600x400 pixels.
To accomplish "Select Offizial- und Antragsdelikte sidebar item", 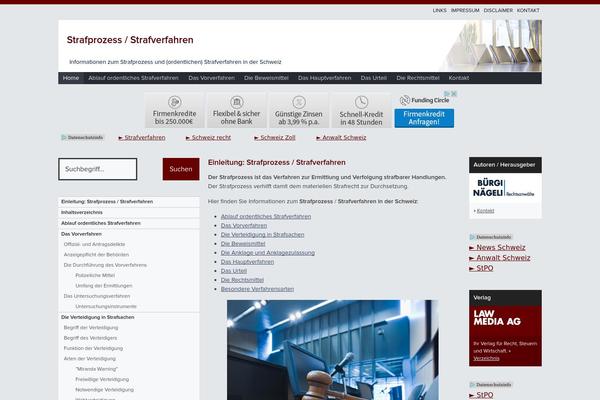I will click(94, 244).
